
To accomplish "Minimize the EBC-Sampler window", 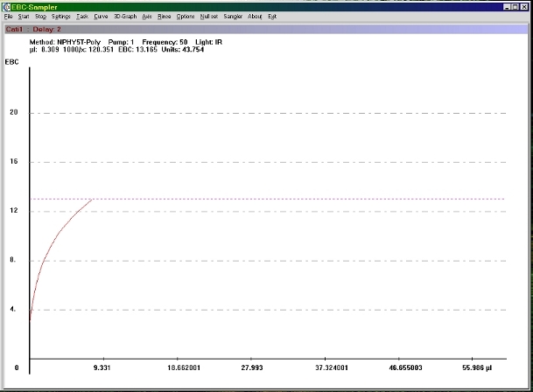I will [x=508, y=6].
